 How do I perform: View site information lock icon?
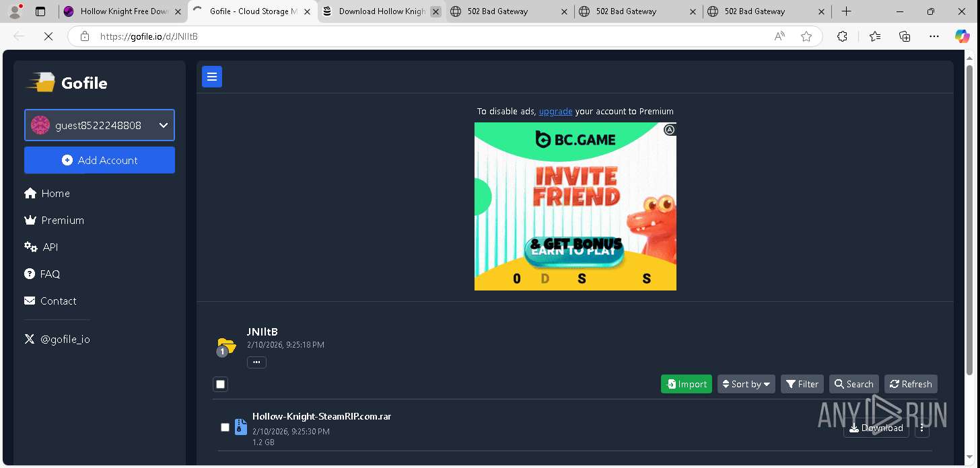coord(84,36)
